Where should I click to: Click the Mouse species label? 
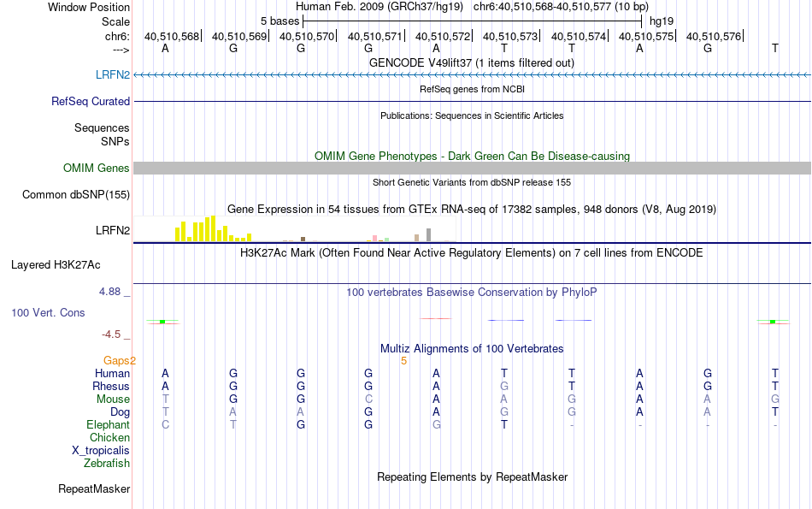(113, 400)
